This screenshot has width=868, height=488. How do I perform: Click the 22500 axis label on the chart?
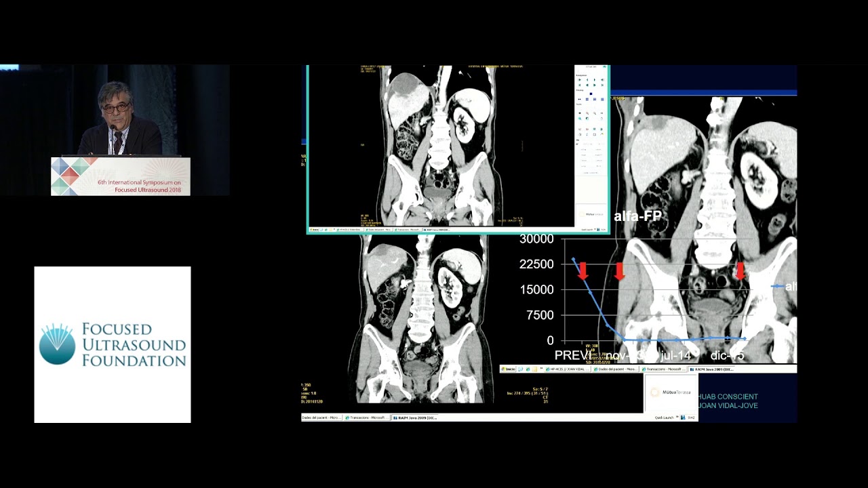click(536, 264)
